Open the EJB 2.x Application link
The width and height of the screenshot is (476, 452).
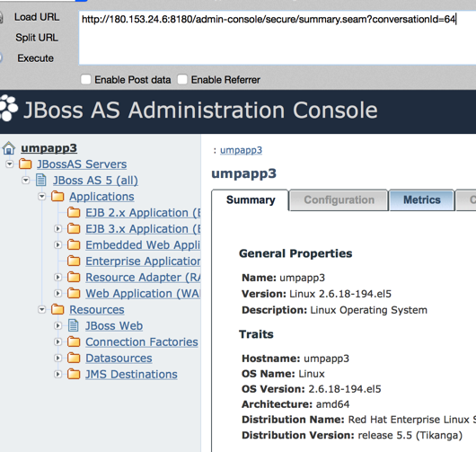(143, 213)
